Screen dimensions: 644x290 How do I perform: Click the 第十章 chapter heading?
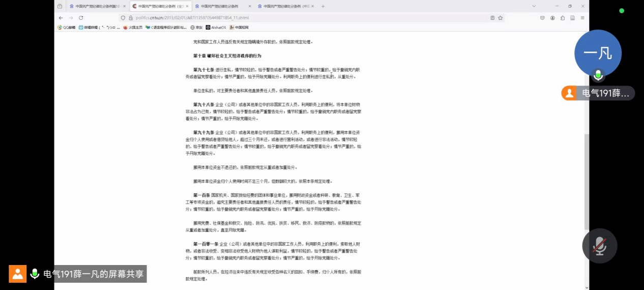227,55
